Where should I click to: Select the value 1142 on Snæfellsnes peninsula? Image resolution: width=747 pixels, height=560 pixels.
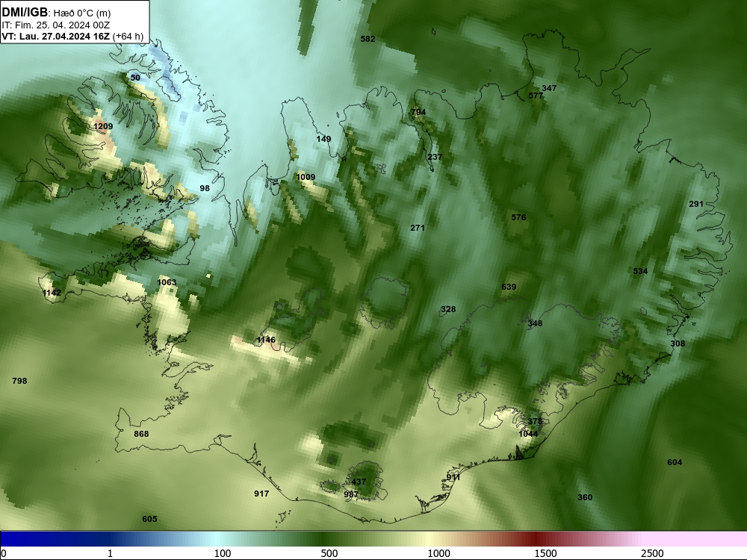[x=52, y=293]
